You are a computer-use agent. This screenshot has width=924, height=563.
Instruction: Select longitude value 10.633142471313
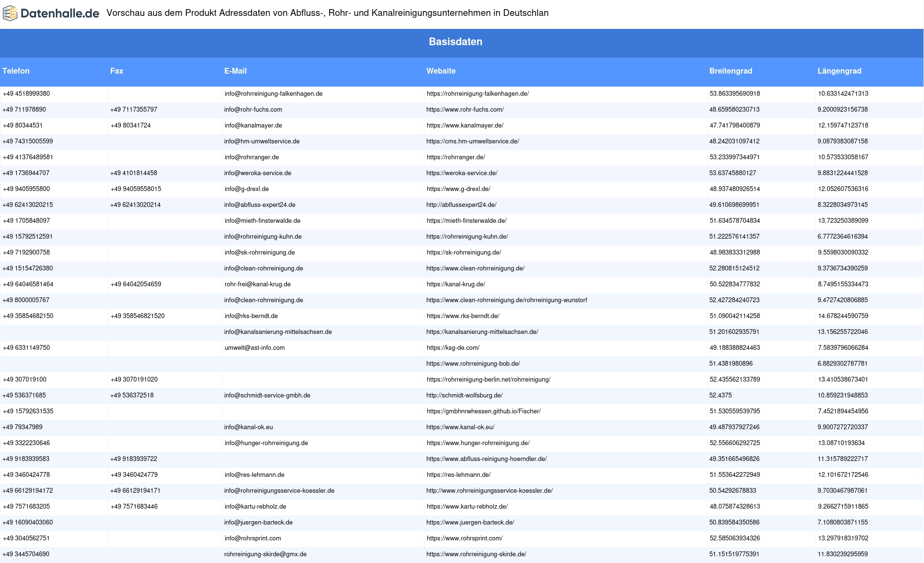[x=843, y=94]
